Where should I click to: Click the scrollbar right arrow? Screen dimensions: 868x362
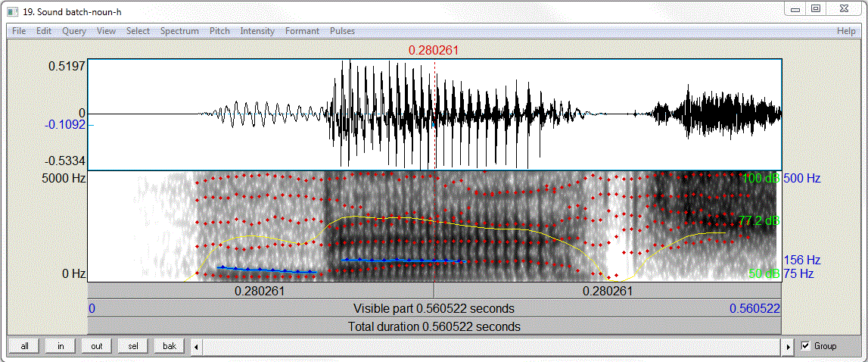789,347
